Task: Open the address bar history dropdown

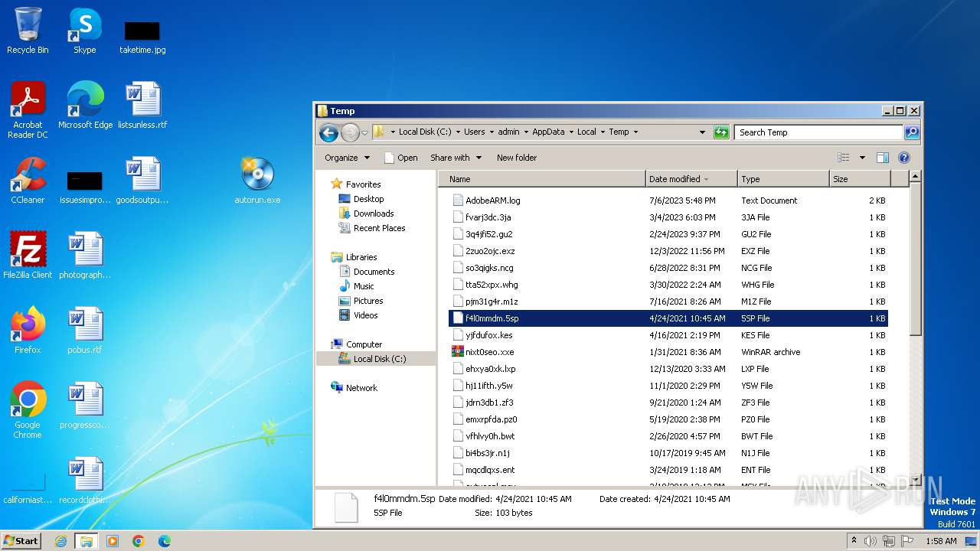Action: coord(702,132)
